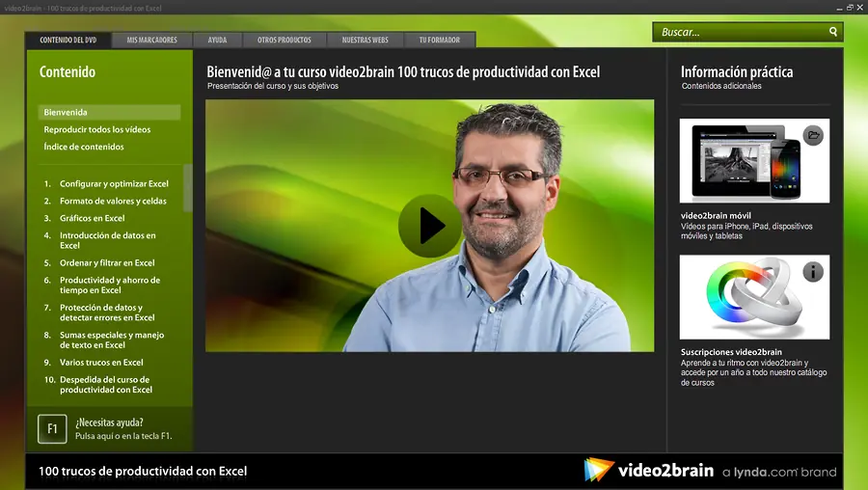Click the F1 help key icon
The width and height of the screenshot is (868, 490).
[x=52, y=428]
